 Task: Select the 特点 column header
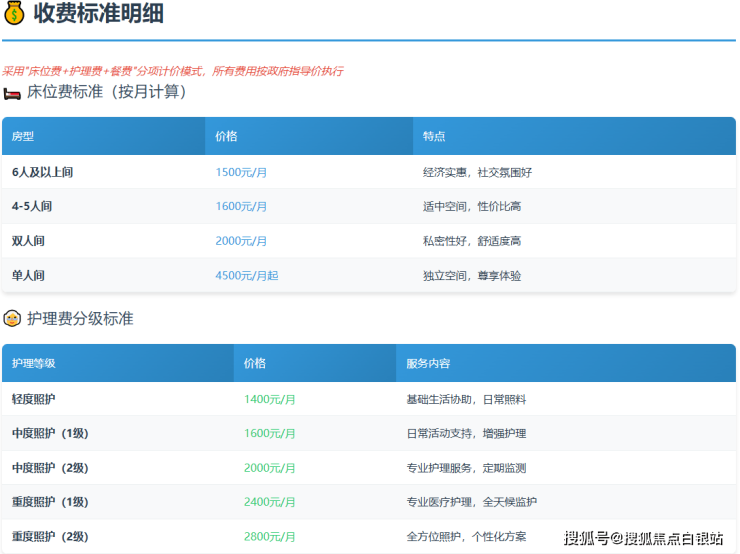434,136
